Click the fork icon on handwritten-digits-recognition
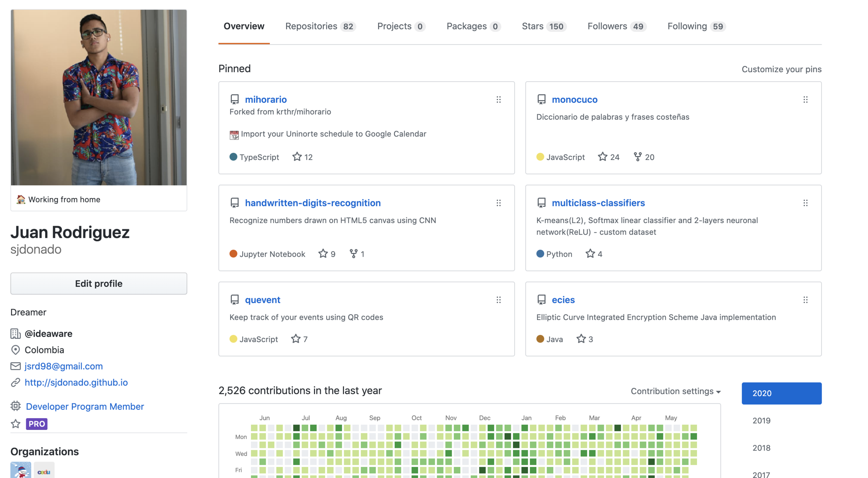Image resolution: width=868 pixels, height=478 pixels. point(353,254)
